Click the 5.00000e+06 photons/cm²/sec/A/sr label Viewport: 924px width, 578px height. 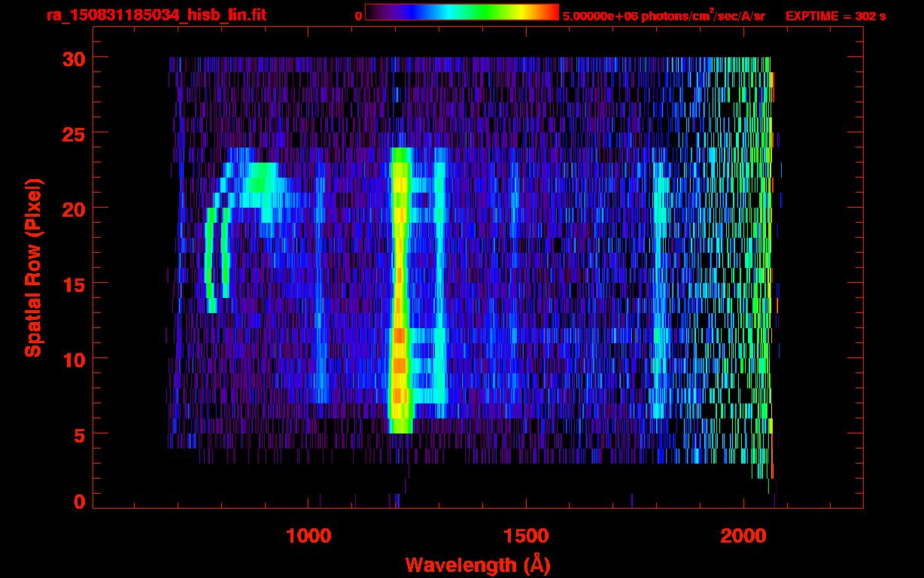click(x=664, y=15)
